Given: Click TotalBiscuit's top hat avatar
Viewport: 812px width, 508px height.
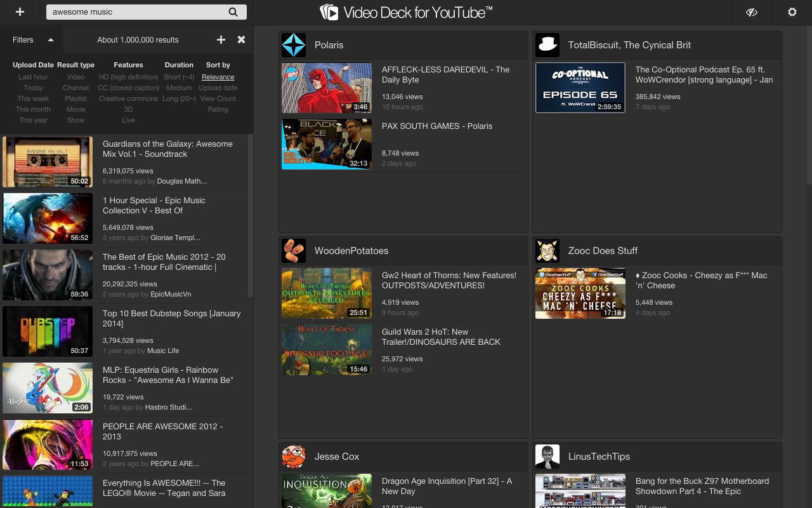Looking at the screenshot, I should pos(547,44).
